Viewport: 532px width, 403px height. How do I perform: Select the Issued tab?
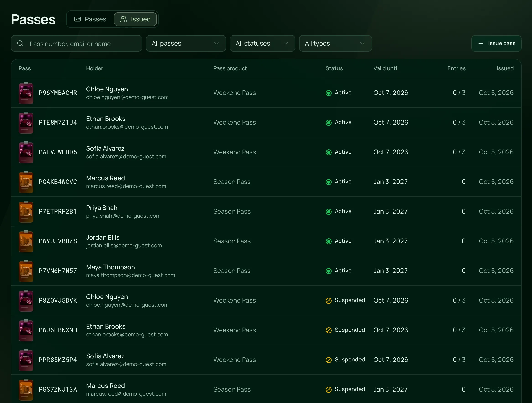point(135,19)
